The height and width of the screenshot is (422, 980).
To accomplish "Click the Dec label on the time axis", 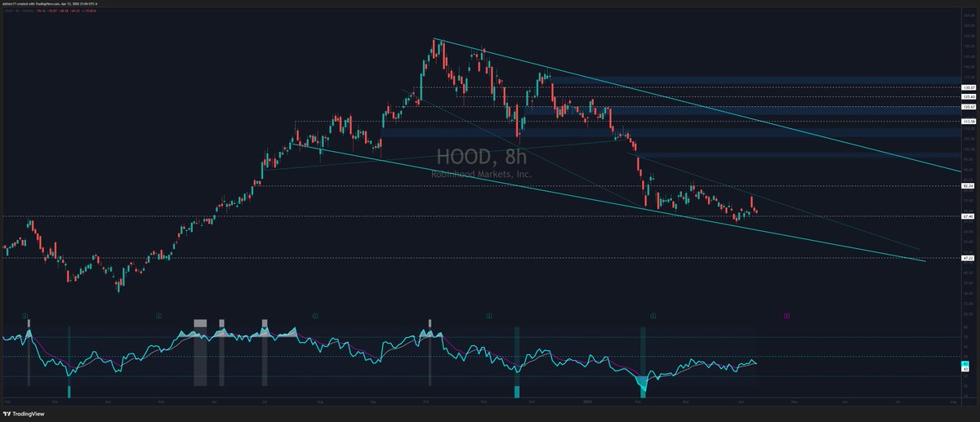I will 532,402.
